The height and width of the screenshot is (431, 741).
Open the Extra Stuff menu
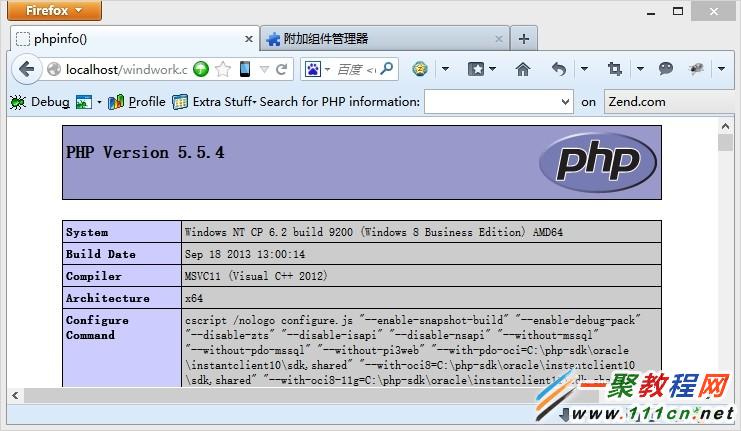click(x=224, y=102)
